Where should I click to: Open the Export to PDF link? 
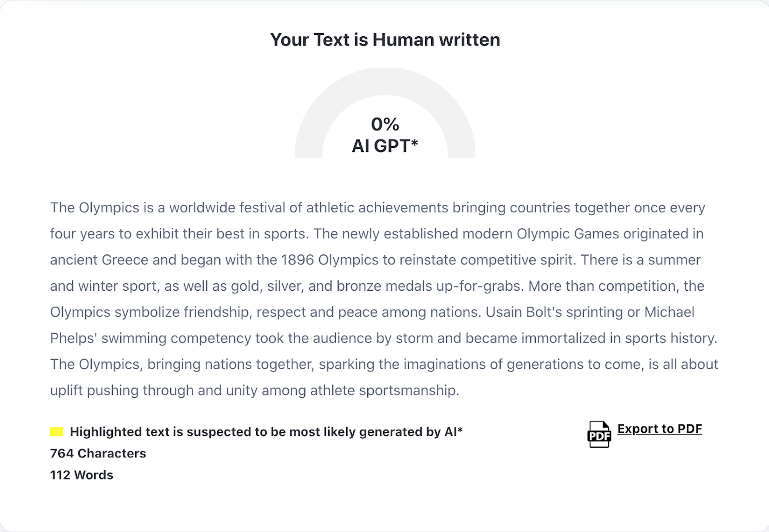(660, 429)
